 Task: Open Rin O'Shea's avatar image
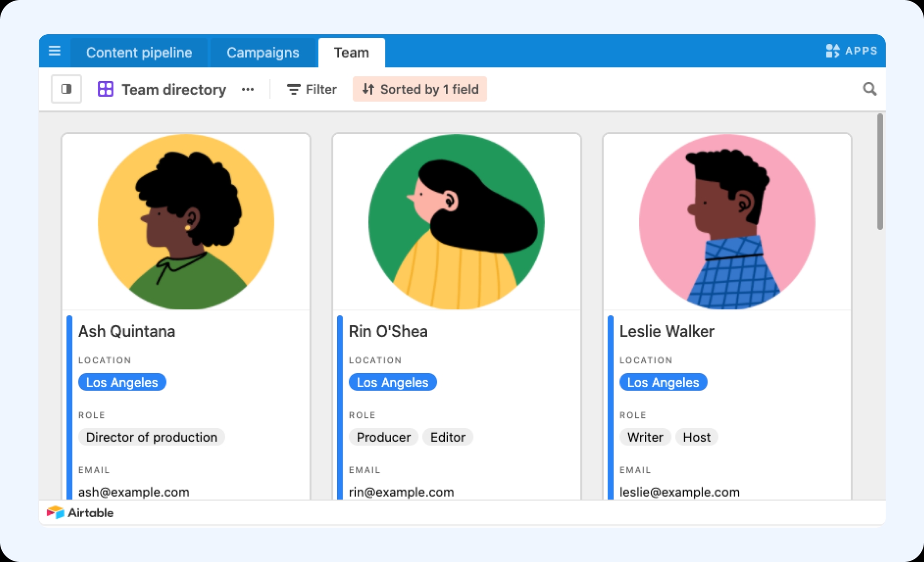pos(456,222)
